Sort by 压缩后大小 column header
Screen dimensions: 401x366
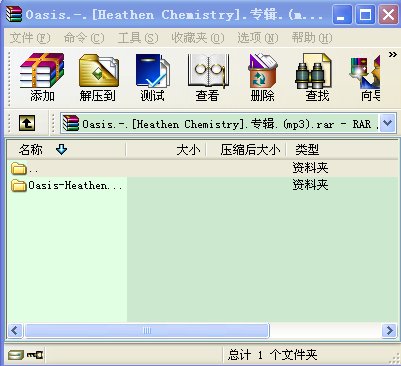246,150
